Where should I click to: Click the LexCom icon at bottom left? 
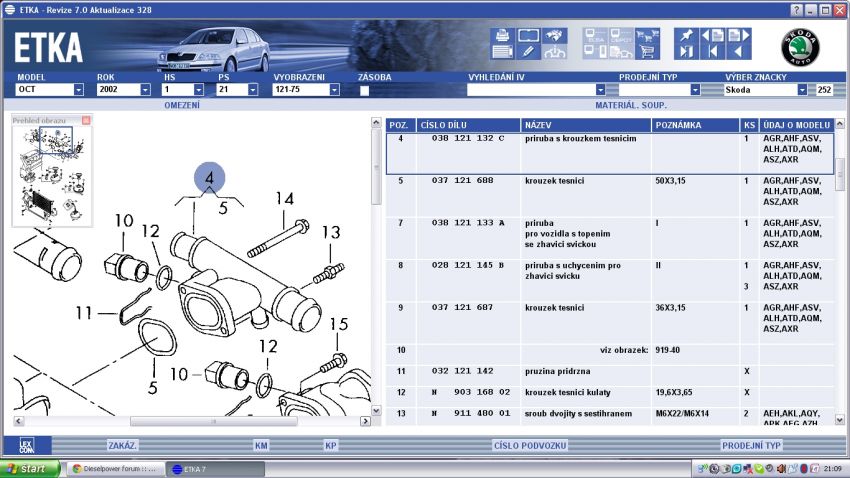[x=27, y=445]
